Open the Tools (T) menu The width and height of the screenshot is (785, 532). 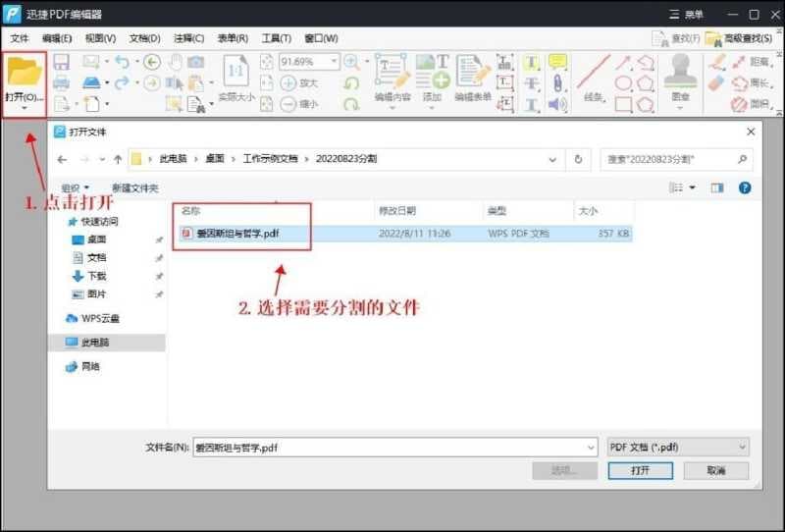pyautogui.click(x=277, y=38)
